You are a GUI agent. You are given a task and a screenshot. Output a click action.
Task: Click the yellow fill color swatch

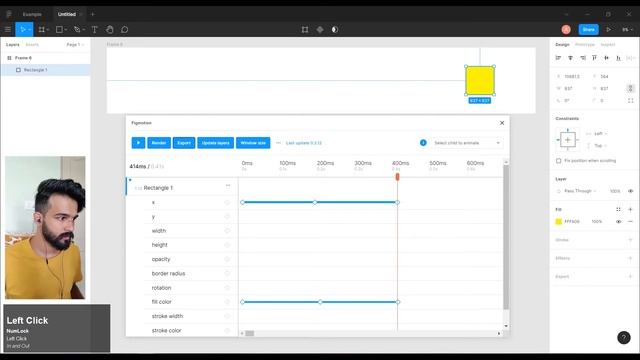(559, 221)
